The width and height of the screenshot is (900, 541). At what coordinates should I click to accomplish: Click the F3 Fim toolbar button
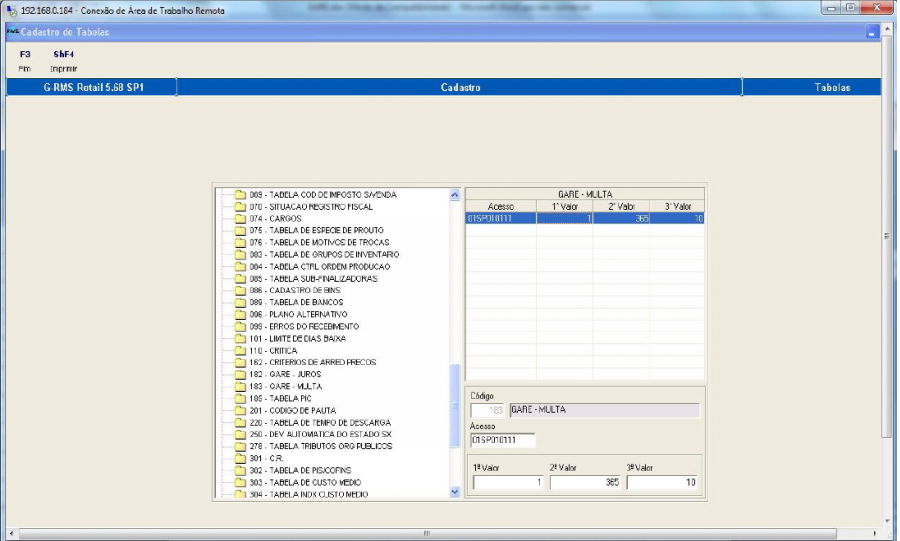click(x=25, y=61)
